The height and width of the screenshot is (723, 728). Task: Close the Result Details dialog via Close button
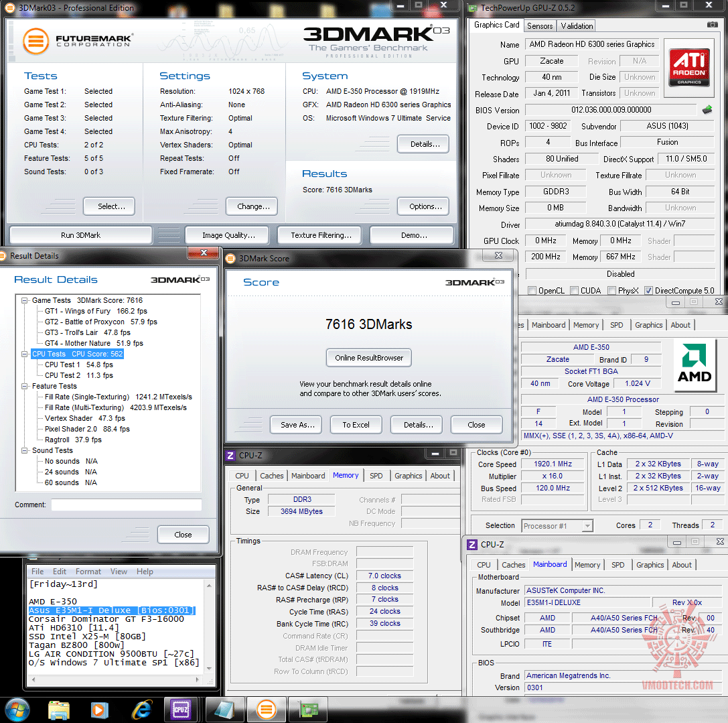pos(183,535)
